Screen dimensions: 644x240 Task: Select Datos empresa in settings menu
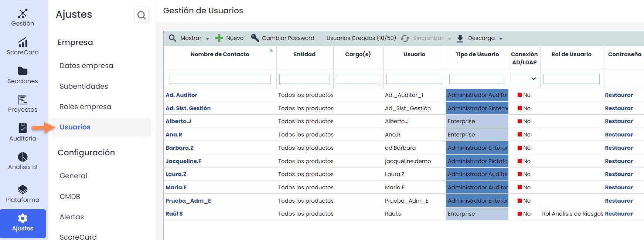pyautogui.click(x=86, y=65)
